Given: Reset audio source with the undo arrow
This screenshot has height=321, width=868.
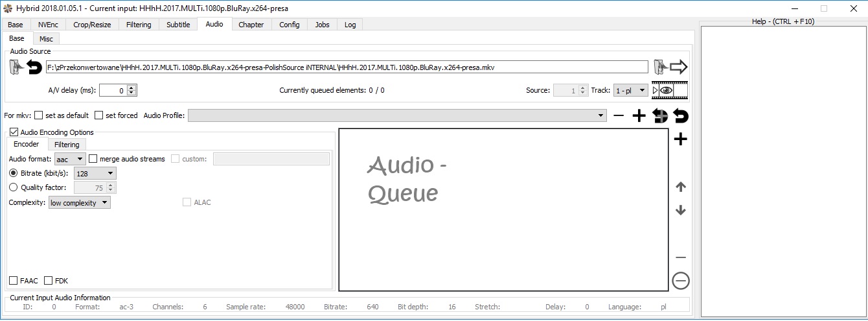Looking at the screenshot, I should click(x=34, y=67).
